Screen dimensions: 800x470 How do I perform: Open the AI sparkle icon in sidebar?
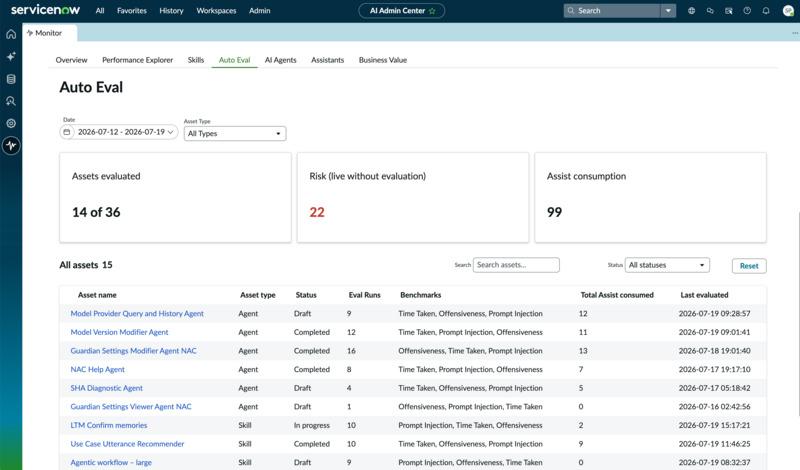pyautogui.click(x=11, y=56)
